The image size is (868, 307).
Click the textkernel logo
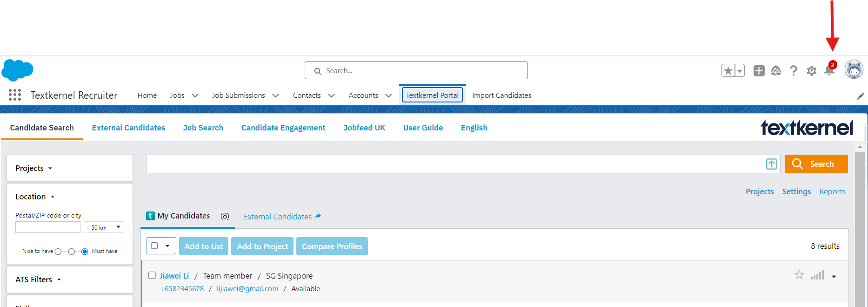point(807,127)
